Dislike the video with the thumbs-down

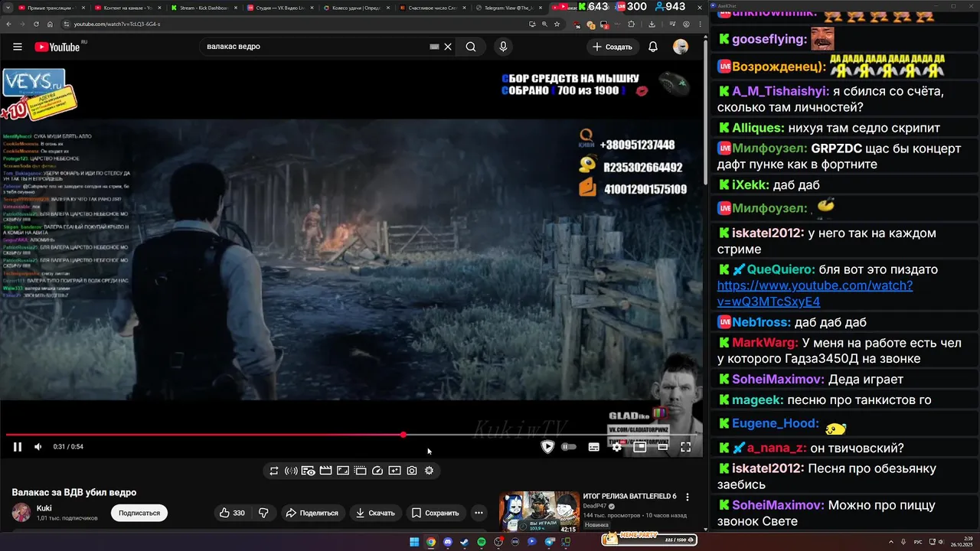click(263, 513)
